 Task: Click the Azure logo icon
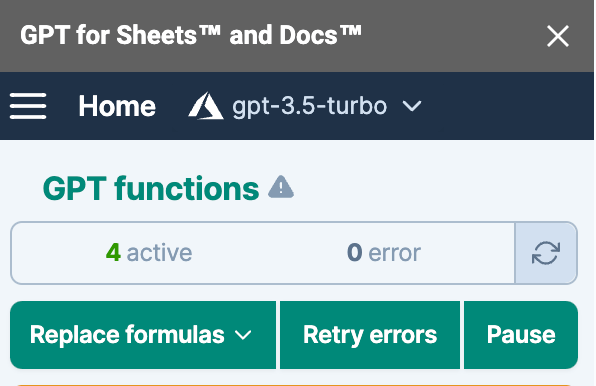pyautogui.click(x=206, y=106)
